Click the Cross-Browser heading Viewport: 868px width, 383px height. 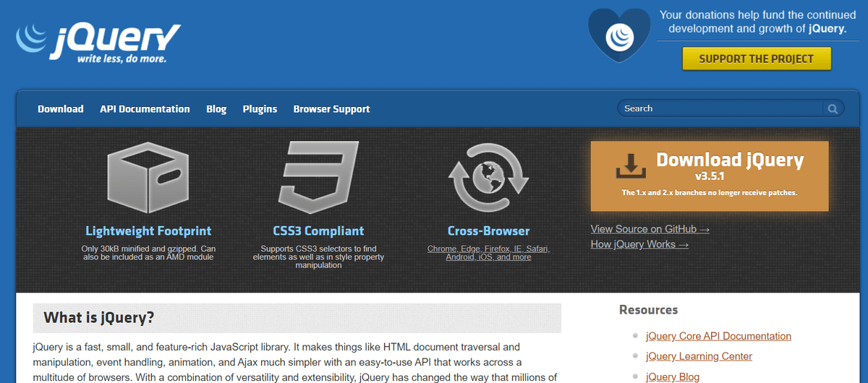[x=488, y=231]
